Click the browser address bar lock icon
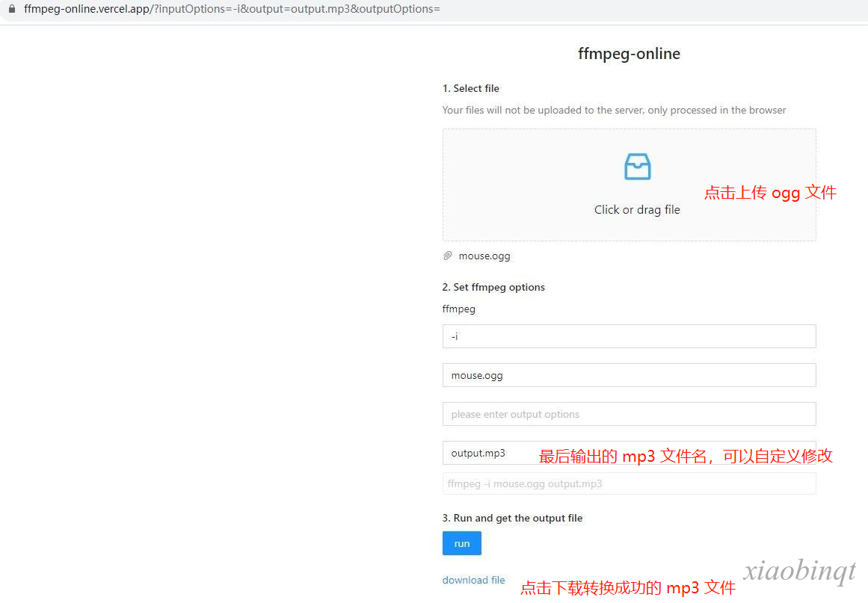868x603 pixels. click(x=12, y=9)
